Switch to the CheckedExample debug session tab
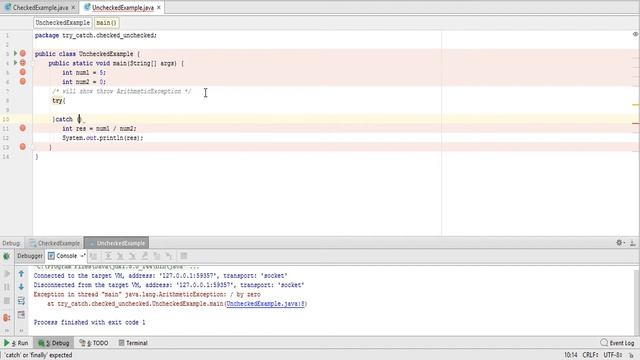 click(x=55, y=243)
